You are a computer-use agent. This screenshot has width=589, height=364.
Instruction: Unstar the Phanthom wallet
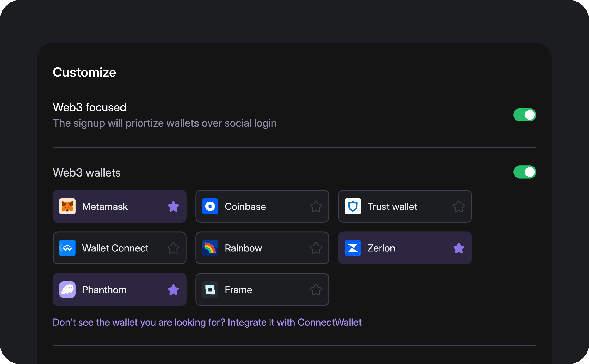click(x=173, y=290)
